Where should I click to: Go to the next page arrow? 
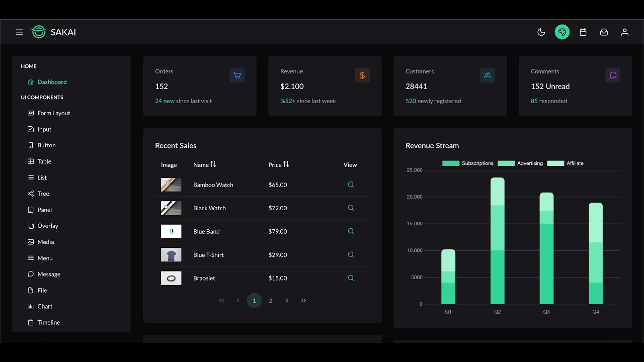(x=287, y=301)
